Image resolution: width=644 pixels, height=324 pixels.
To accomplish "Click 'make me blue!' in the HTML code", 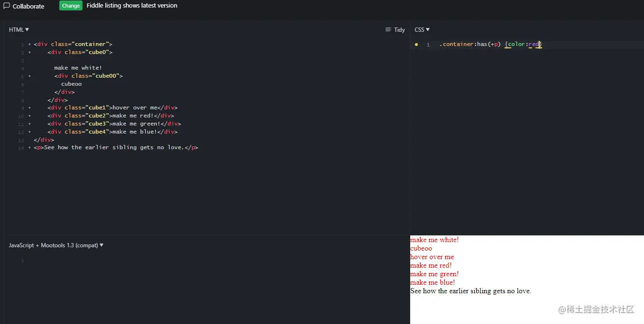I will (135, 132).
